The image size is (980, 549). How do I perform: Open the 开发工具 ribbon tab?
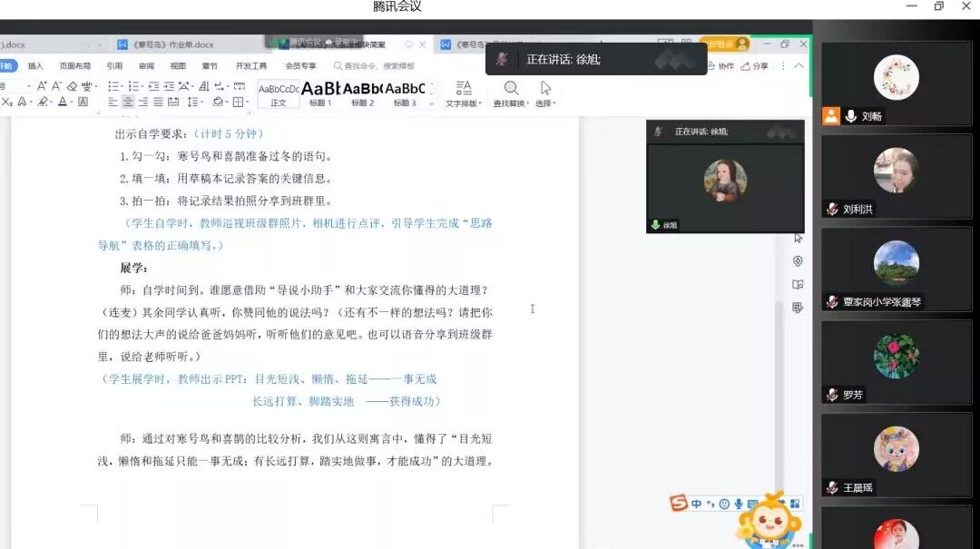coord(251,65)
